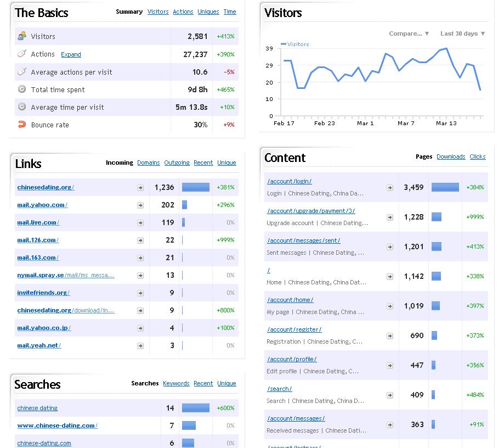Open arrow icon for nymail.spray.se row
This screenshot has width=504, height=448.
[x=140, y=276]
